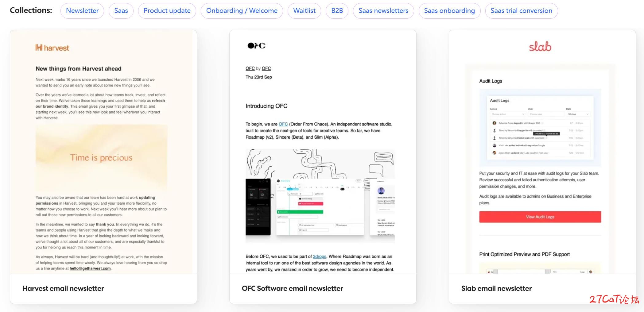This screenshot has width=644, height=312.
Task: Open the Saas onboarding collection
Action: (x=449, y=11)
